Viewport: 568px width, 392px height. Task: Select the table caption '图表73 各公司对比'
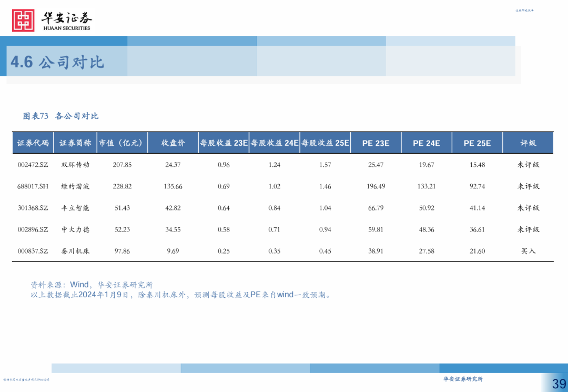[60, 116]
